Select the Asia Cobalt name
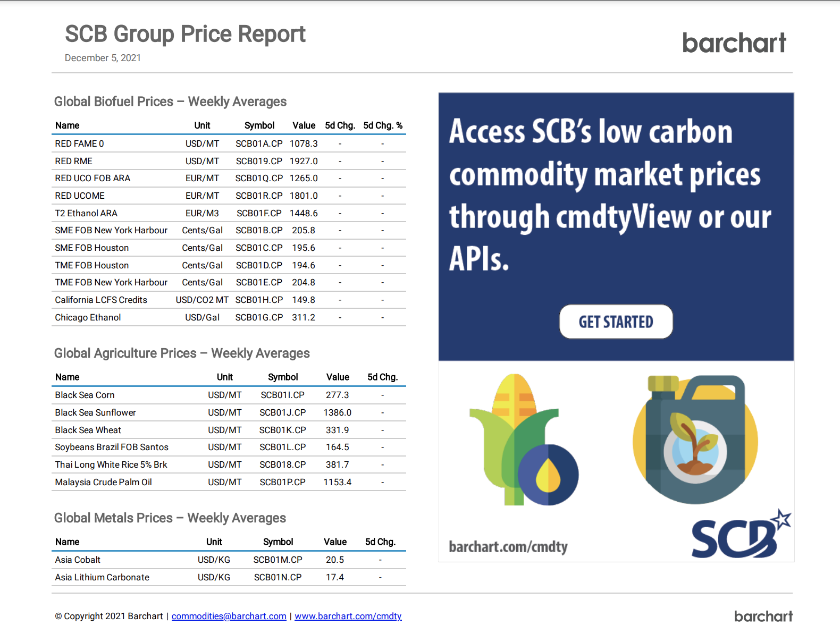Screen dimensions: 840x642 pos(78,560)
